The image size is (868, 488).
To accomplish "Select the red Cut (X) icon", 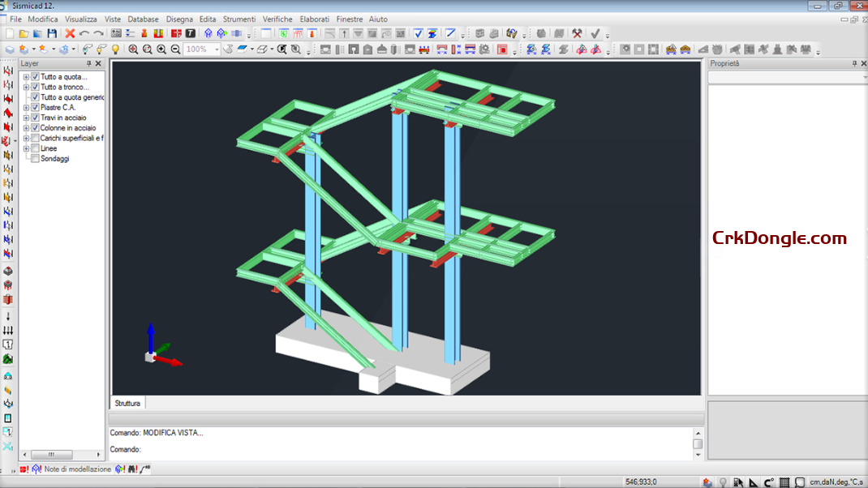I will click(68, 34).
